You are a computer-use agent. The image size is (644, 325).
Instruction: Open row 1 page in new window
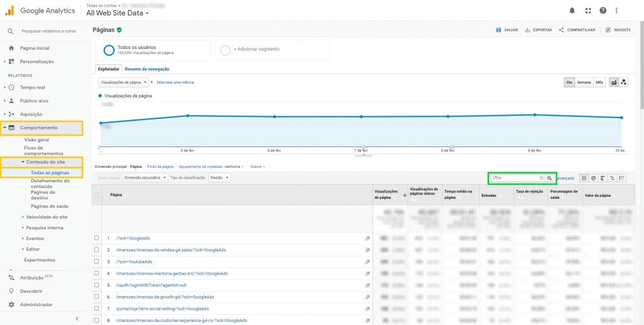click(367, 238)
